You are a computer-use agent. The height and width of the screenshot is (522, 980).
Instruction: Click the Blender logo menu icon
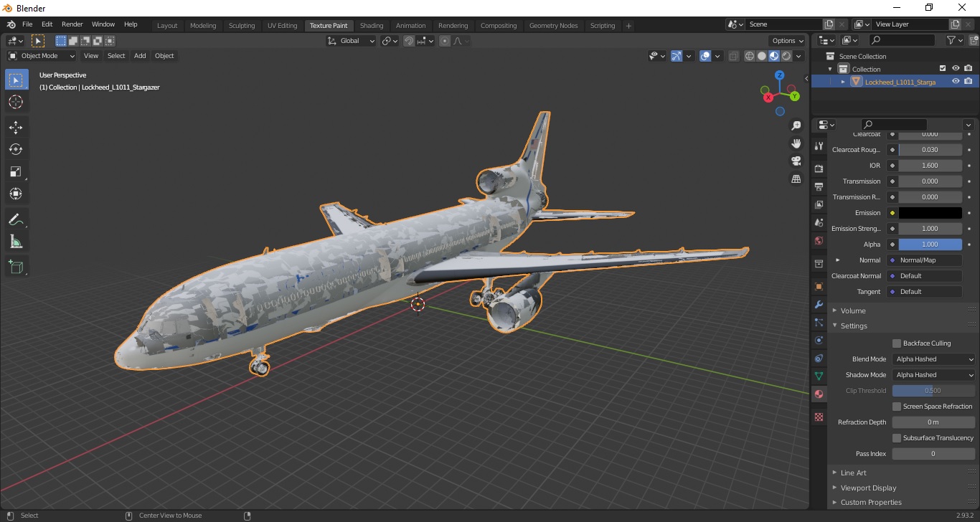click(x=11, y=24)
